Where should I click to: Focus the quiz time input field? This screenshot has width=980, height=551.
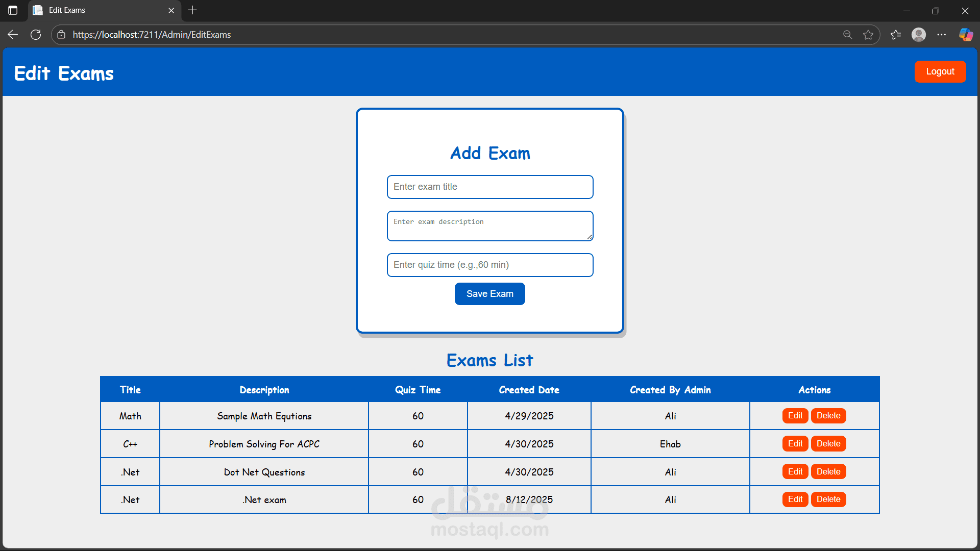[489, 265]
